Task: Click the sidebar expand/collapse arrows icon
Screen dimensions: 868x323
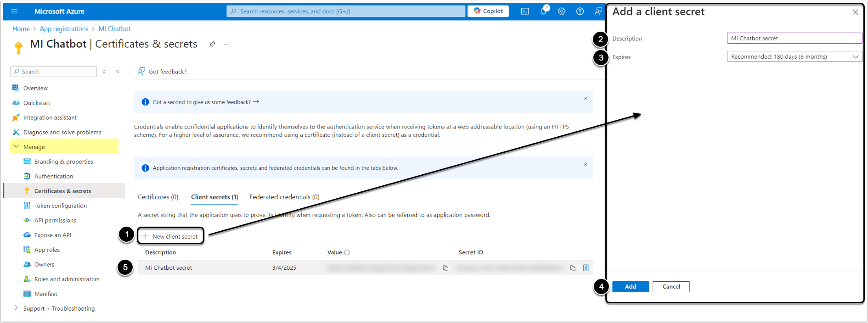Action: tap(104, 72)
